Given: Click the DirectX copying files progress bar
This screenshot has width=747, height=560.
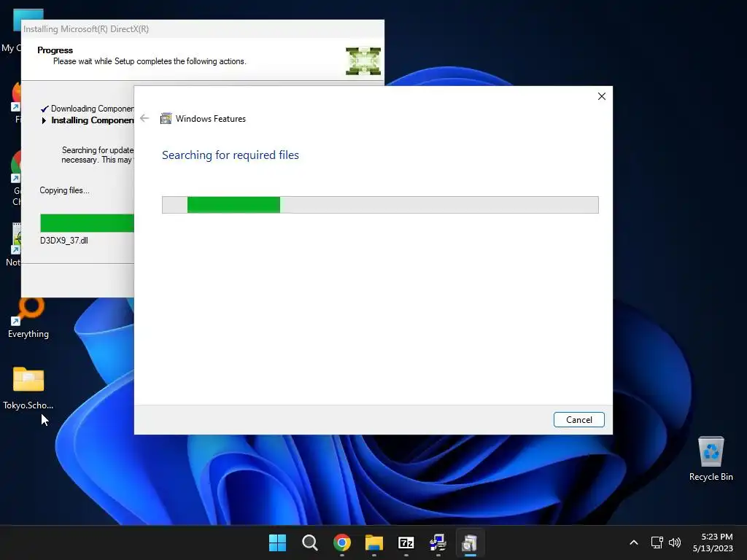Looking at the screenshot, I should tap(88, 223).
